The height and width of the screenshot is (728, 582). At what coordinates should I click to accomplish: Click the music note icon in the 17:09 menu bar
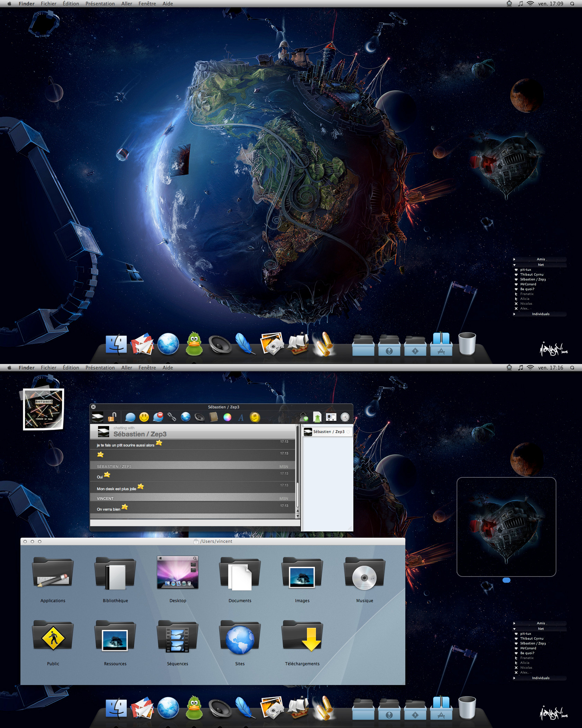coord(520,3)
